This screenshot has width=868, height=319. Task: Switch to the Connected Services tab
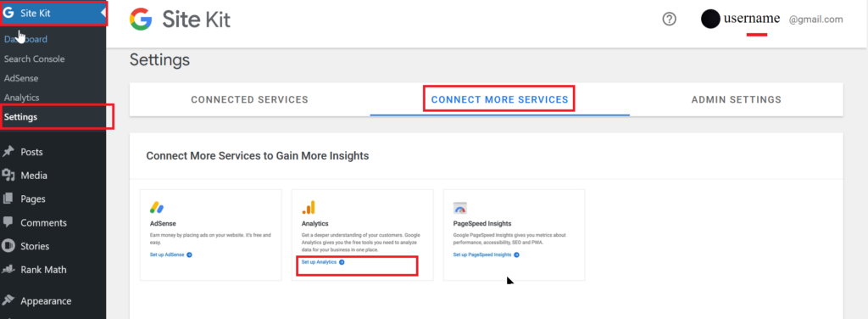click(x=250, y=100)
